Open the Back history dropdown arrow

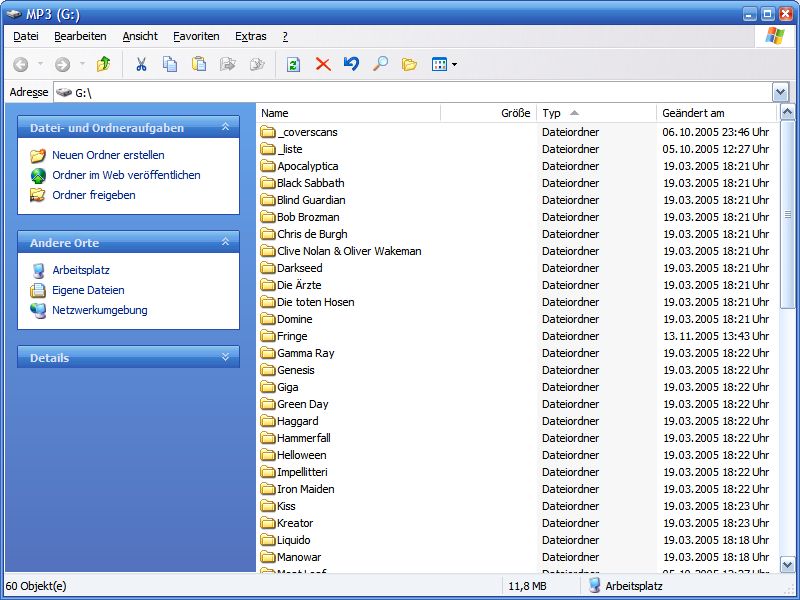coord(40,64)
